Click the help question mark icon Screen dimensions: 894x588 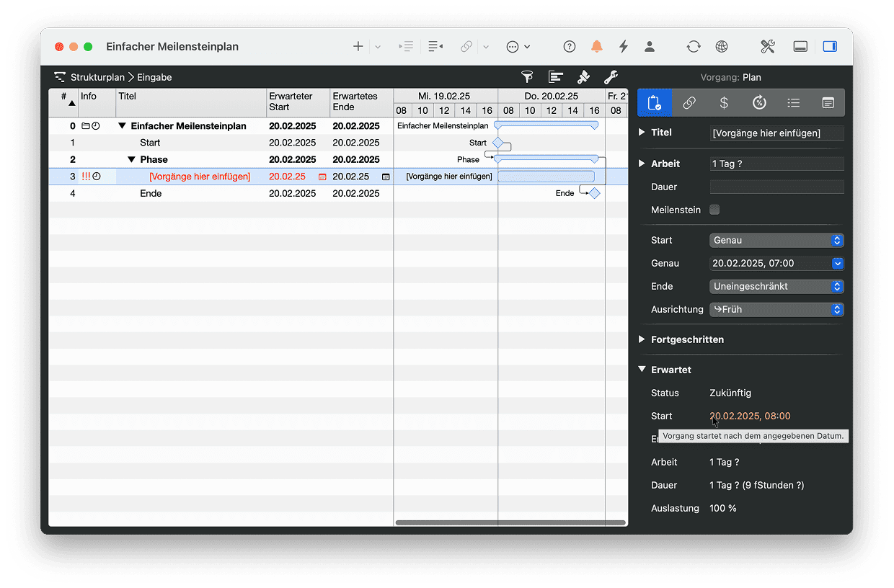coord(570,47)
